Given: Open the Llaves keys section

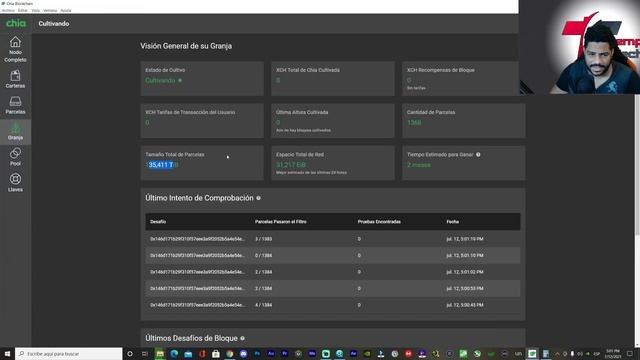Looking at the screenshot, I should 16,183.
